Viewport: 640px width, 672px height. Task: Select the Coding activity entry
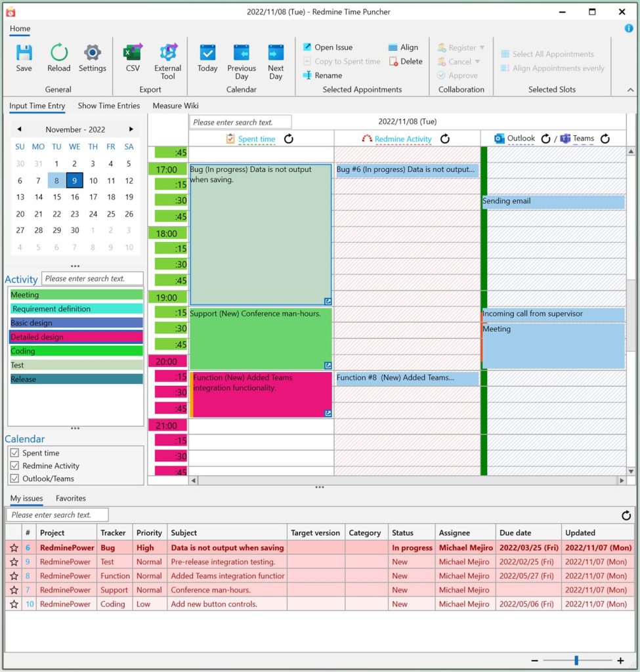(76, 352)
